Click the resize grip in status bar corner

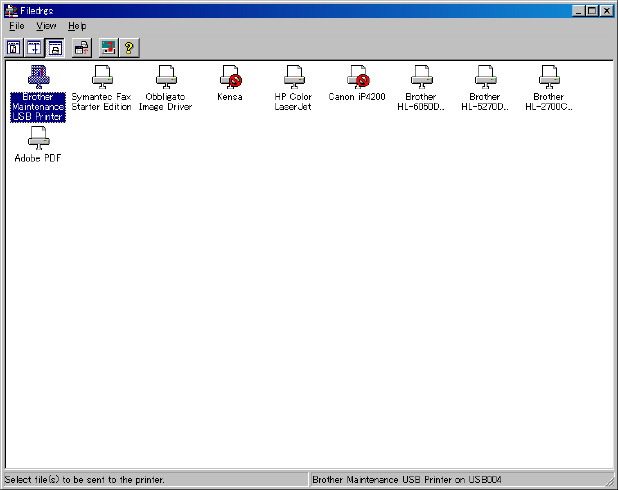click(609, 481)
